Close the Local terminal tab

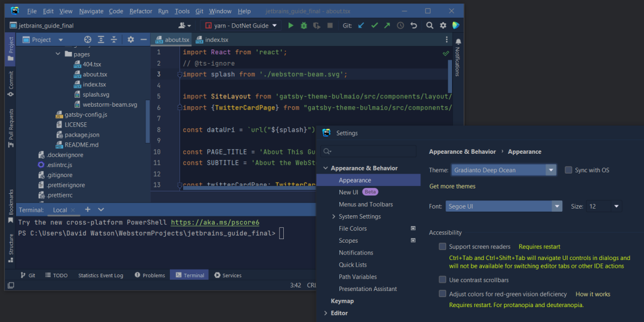(x=73, y=210)
